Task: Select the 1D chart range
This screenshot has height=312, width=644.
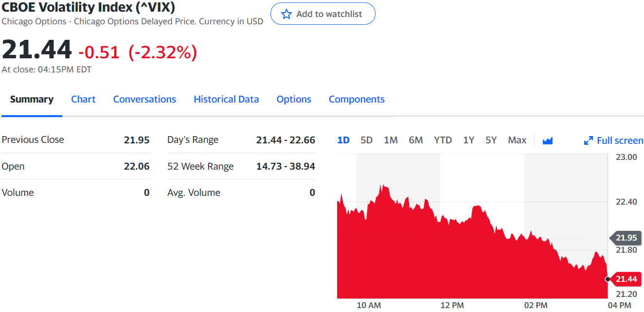Action: click(343, 140)
